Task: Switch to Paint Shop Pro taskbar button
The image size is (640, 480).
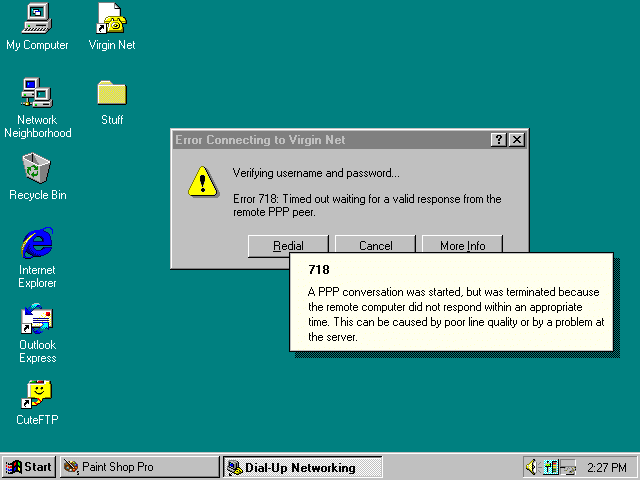Action: pos(140,467)
